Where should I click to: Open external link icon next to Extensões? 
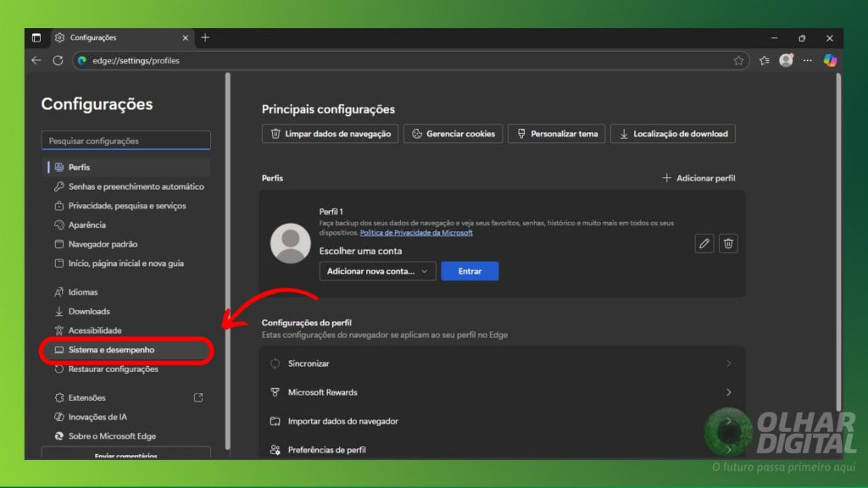(198, 397)
